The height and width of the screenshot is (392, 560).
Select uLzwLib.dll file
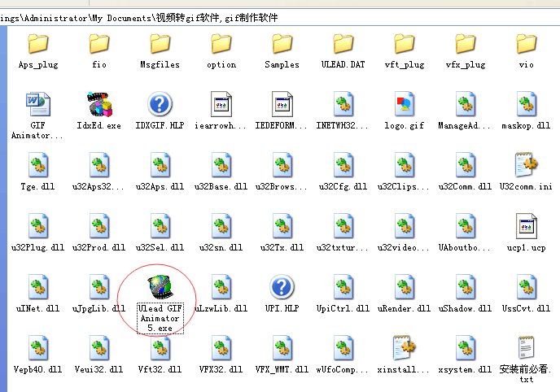[x=221, y=287]
